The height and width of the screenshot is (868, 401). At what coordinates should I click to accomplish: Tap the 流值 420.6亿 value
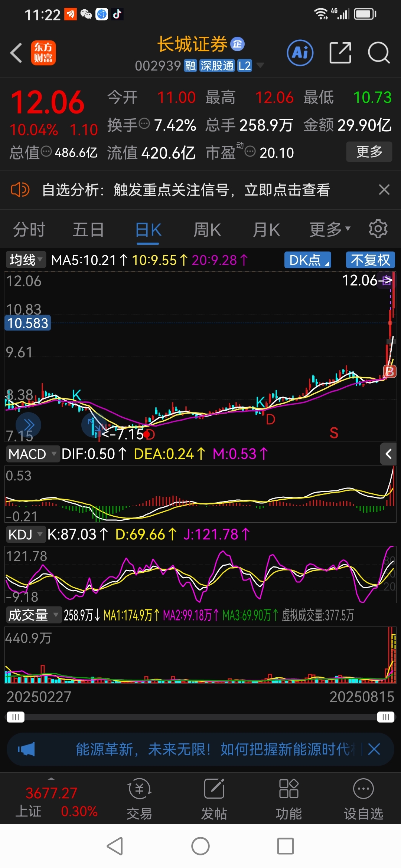169,152
